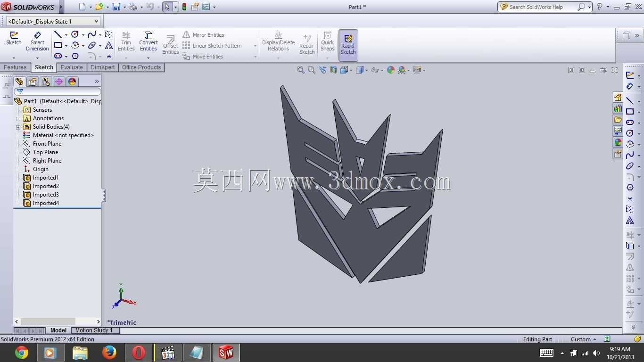Click Mirror Entities button
This screenshot has width=644, height=362.
coord(204,35)
